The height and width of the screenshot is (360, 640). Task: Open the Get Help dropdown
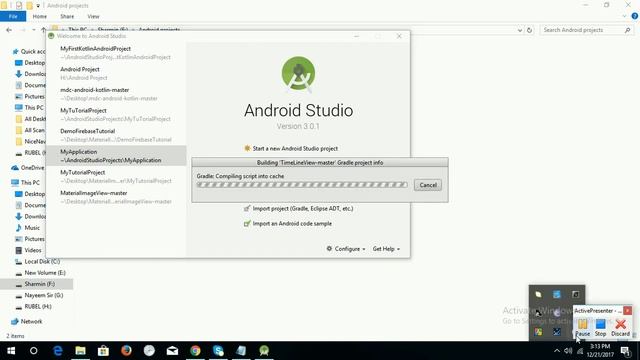coord(386,249)
